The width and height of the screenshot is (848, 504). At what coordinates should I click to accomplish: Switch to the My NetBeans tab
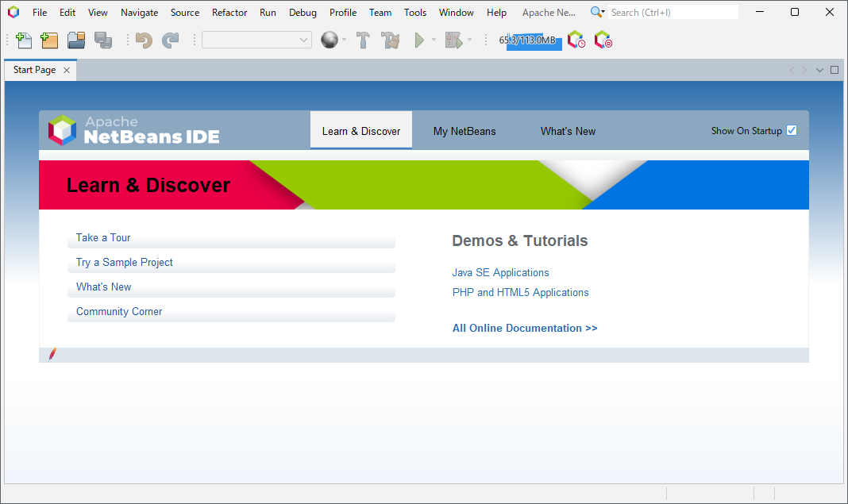click(464, 131)
